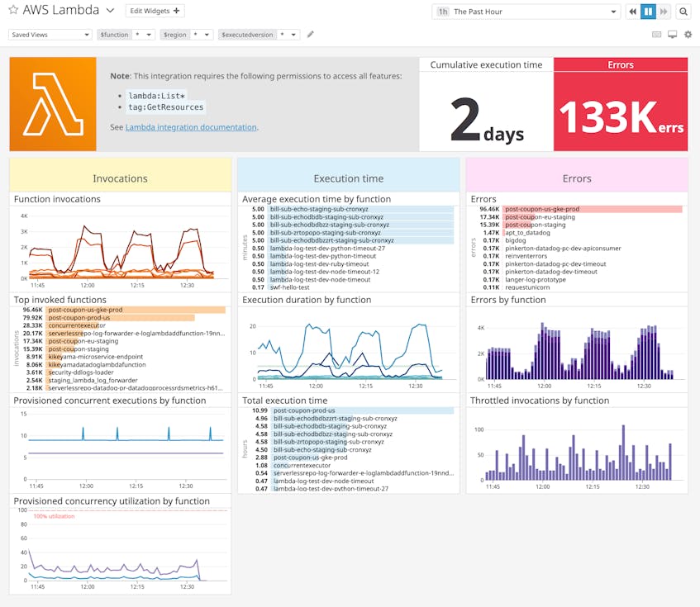Screen dimensions: 700x607
Task: Select the pinkerton-datadog-pc-dev-apiconsumer row
Action: click(580, 249)
